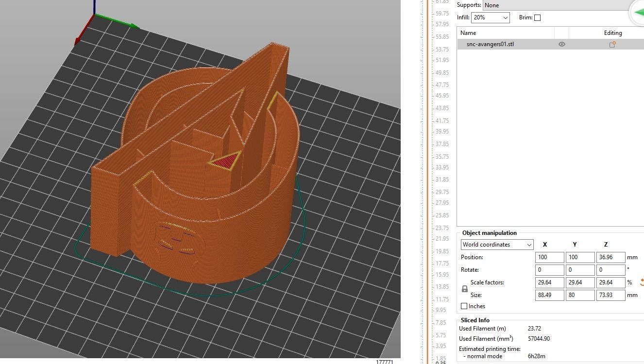Screen dimensions: 644x364
Task: Click the Sliced Info heading
Action: pos(475,320)
